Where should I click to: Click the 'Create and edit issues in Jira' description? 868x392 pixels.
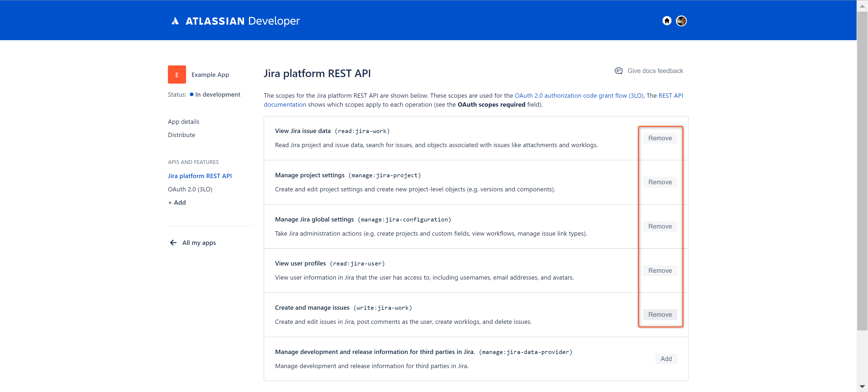point(403,322)
